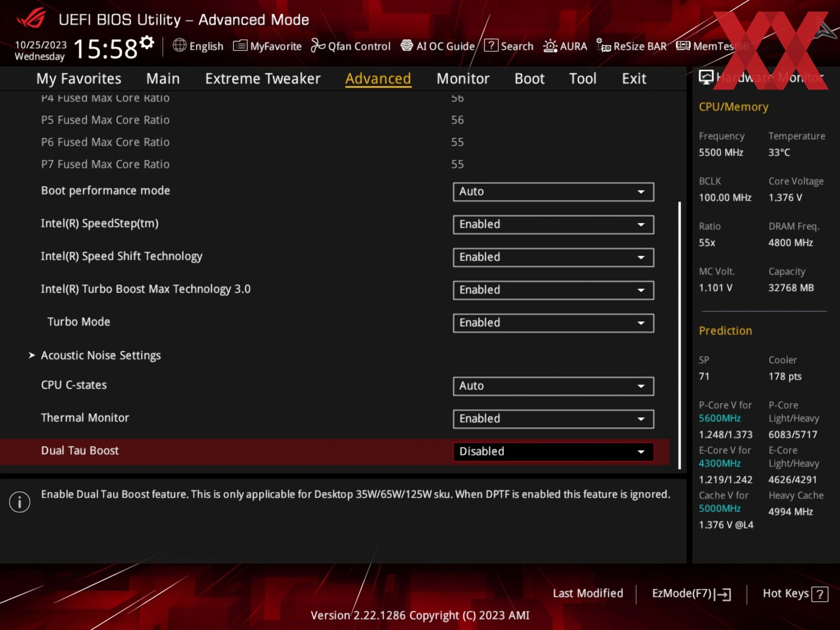The height and width of the screenshot is (630, 840).
Task: Open Turbo Mode dropdown
Action: click(553, 323)
